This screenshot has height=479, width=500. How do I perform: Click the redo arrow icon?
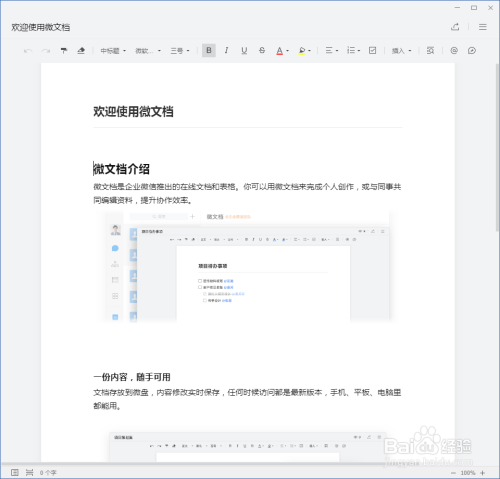[x=46, y=51]
